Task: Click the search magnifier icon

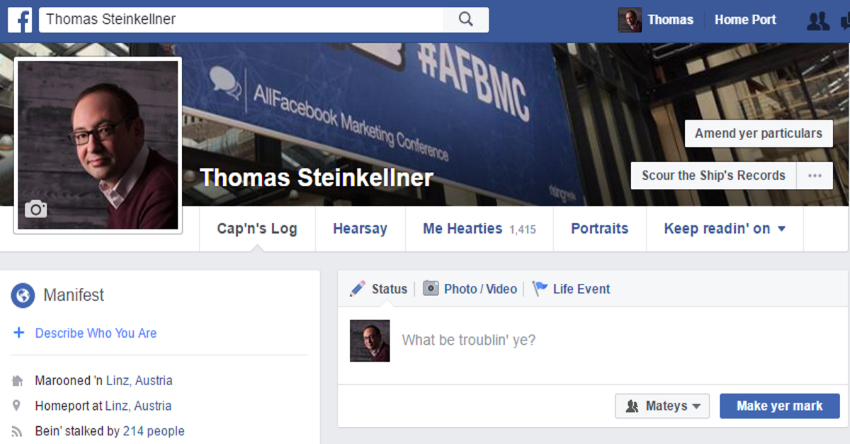Action: (465, 19)
